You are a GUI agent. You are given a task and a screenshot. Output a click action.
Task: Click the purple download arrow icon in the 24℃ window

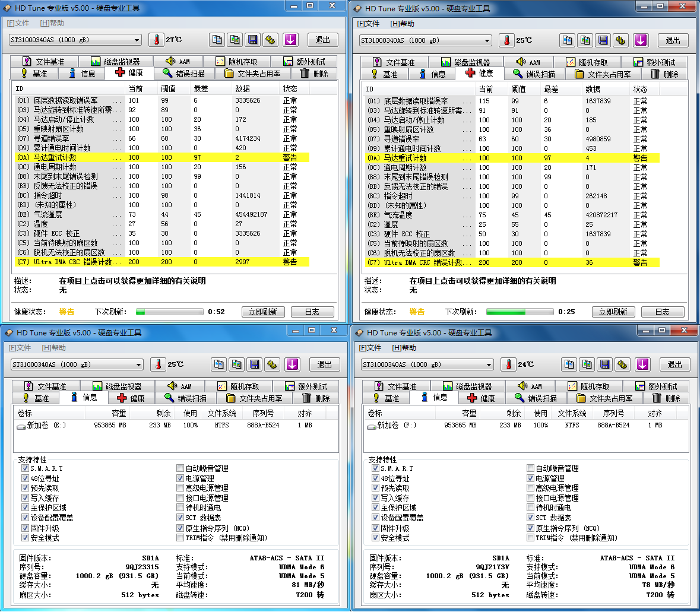click(x=642, y=364)
